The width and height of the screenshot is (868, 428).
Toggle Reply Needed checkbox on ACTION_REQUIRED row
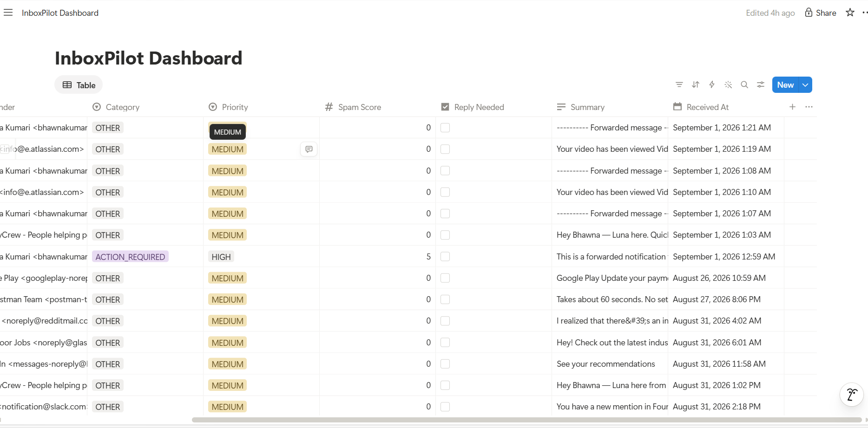[x=445, y=257]
